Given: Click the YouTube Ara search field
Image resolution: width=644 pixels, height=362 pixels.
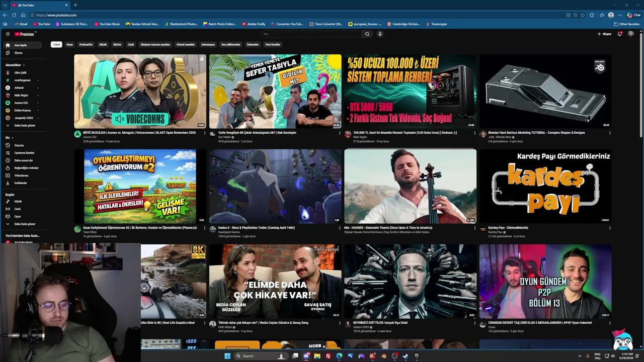Looking at the screenshot, I should (x=311, y=34).
